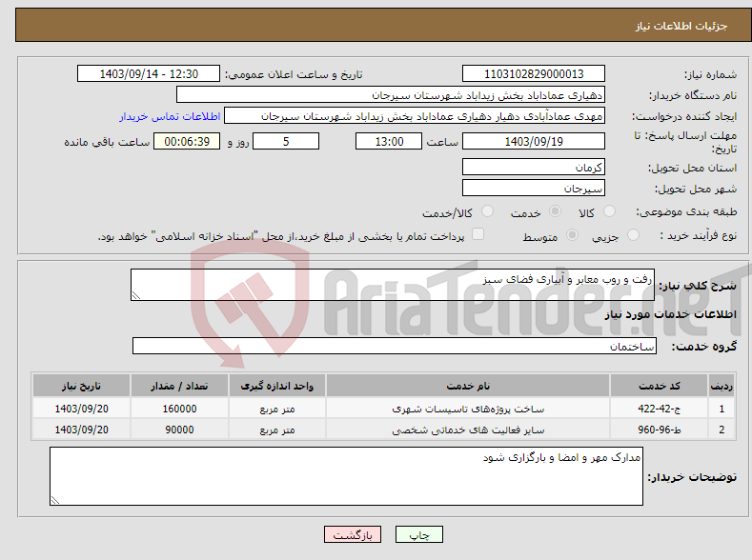This screenshot has height=560, width=752.
Task: Select the خدمت radio button
Action: [555, 211]
